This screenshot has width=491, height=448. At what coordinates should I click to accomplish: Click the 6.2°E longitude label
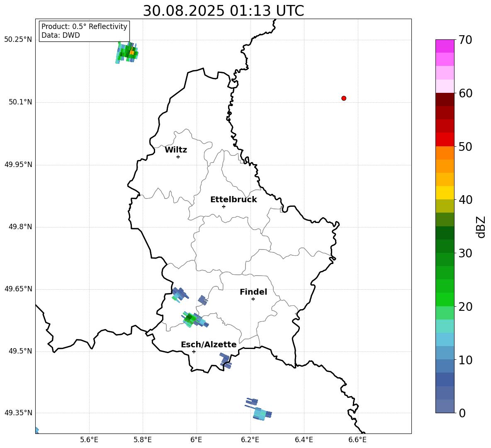(250, 440)
